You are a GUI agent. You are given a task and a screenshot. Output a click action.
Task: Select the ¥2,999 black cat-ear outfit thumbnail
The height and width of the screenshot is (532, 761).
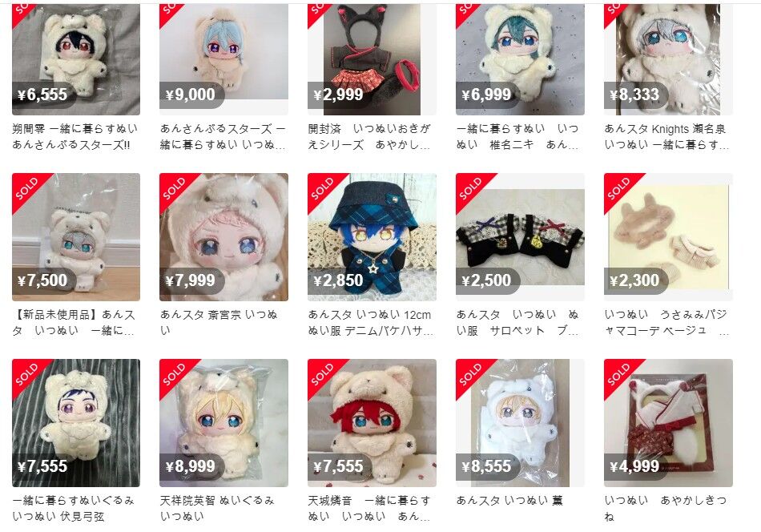tap(372, 59)
